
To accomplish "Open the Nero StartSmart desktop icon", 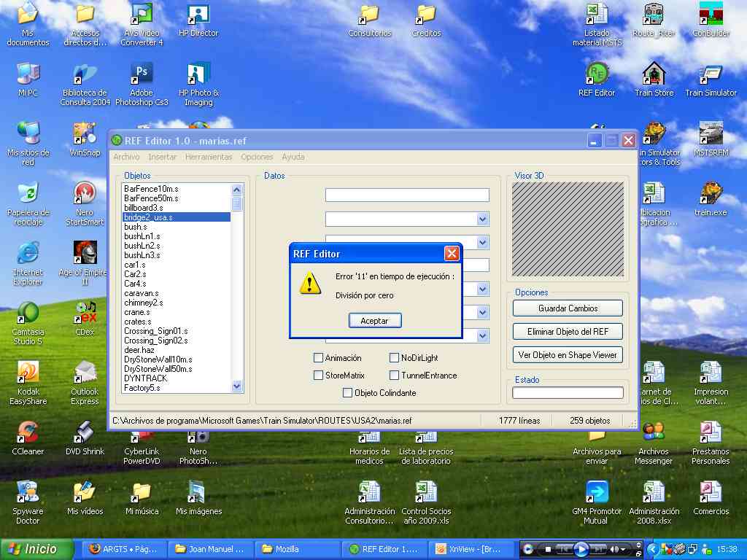I will [85, 194].
